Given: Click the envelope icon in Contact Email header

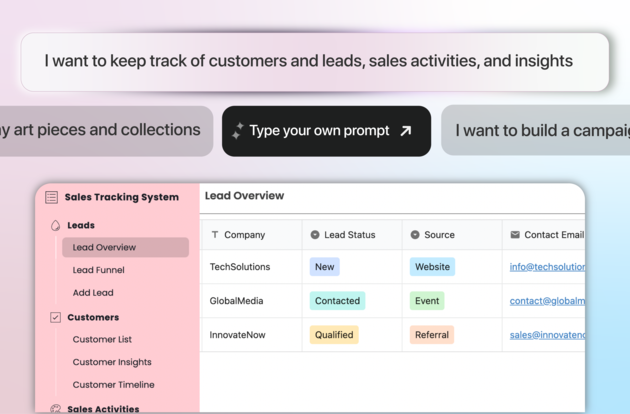Looking at the screenshot, I should click(x=515, y=235).
